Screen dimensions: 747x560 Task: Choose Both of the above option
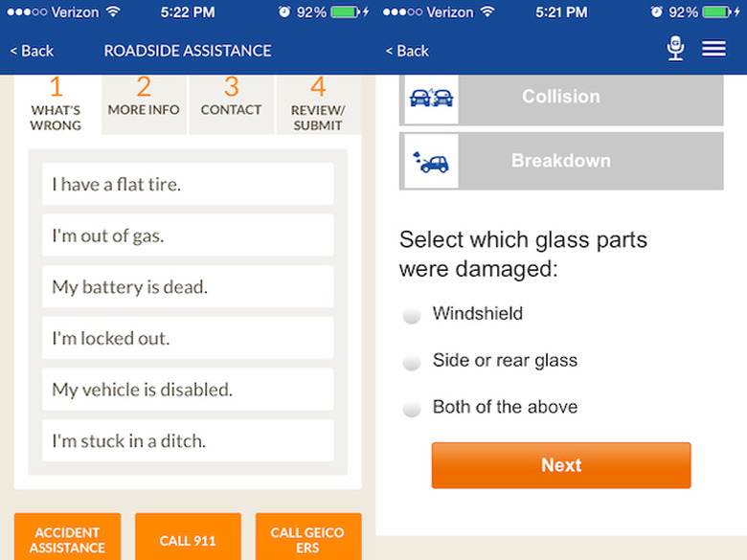[x=412, y=408]
